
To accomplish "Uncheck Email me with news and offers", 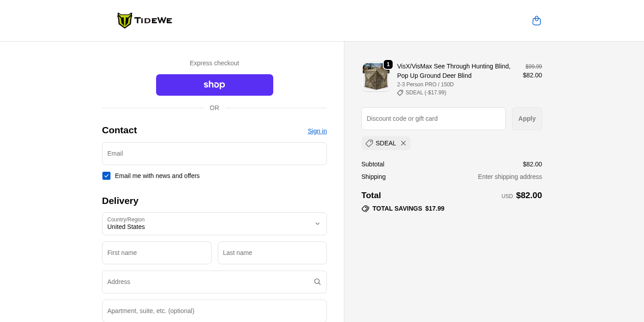I will tap(106, 176).
